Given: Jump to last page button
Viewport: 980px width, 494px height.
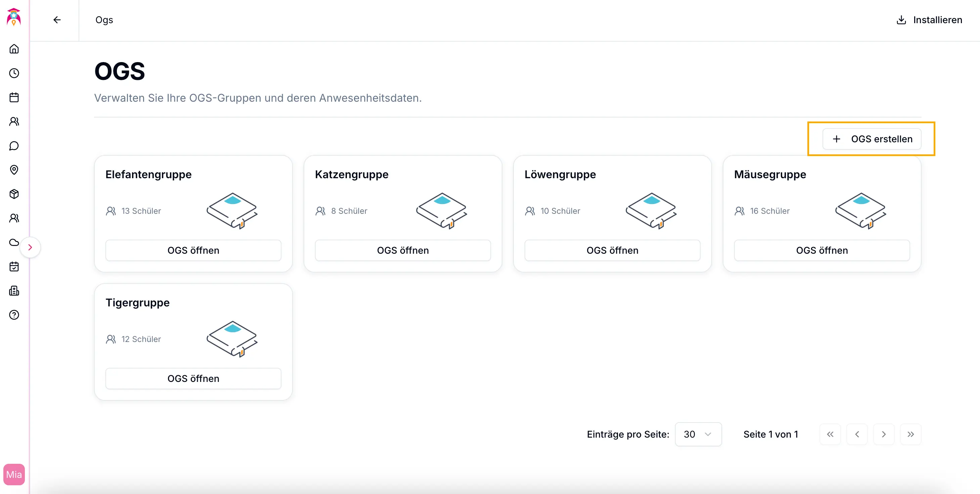Looking at the screenshot, I should 910,434.
